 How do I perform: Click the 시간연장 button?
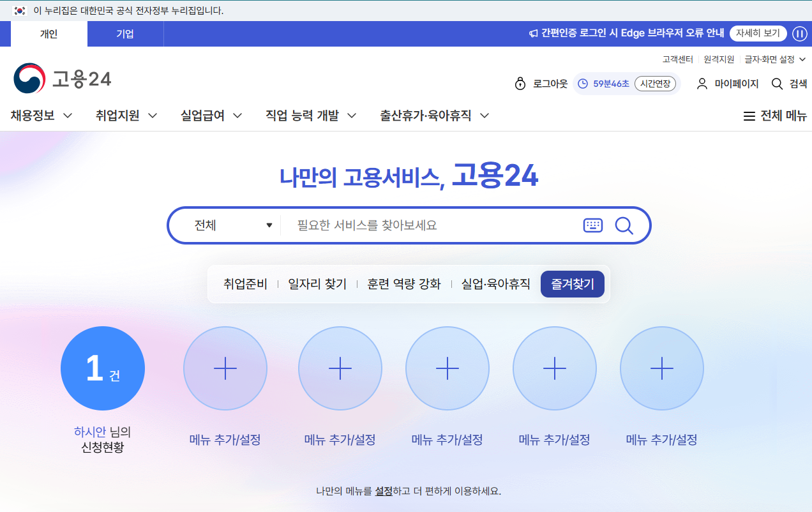tap(655, 84)
